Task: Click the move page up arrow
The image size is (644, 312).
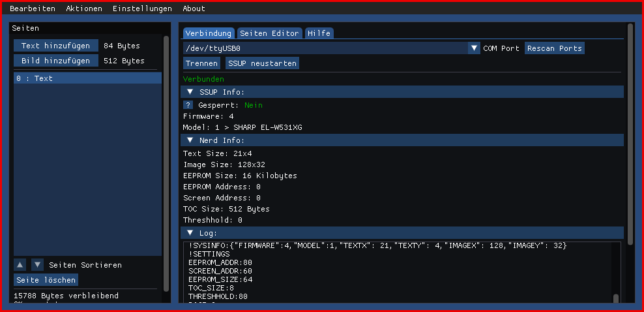Action: (x=20, y=264)
